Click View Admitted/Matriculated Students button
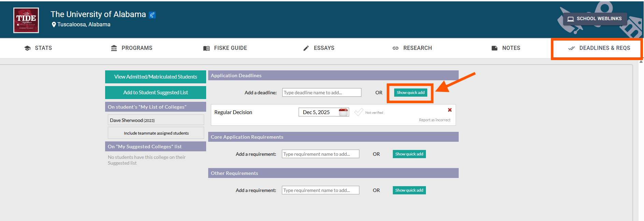 click(156, 77)
